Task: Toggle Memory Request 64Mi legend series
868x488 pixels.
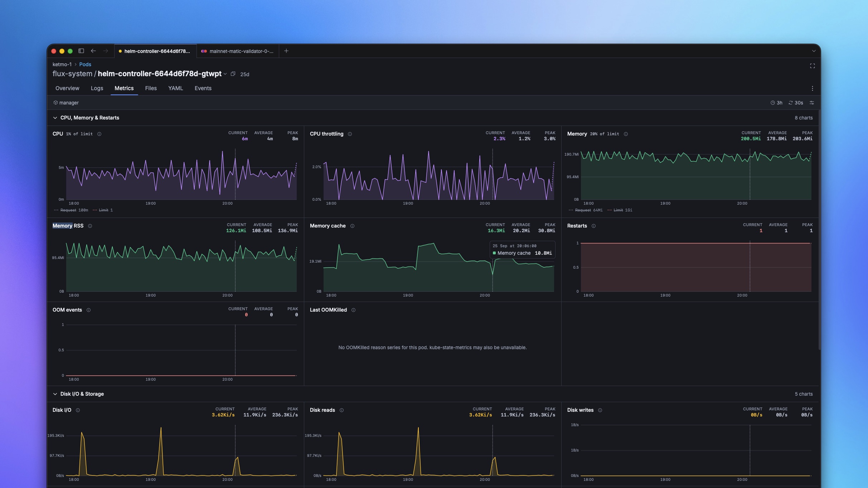Action: [586, 210]
